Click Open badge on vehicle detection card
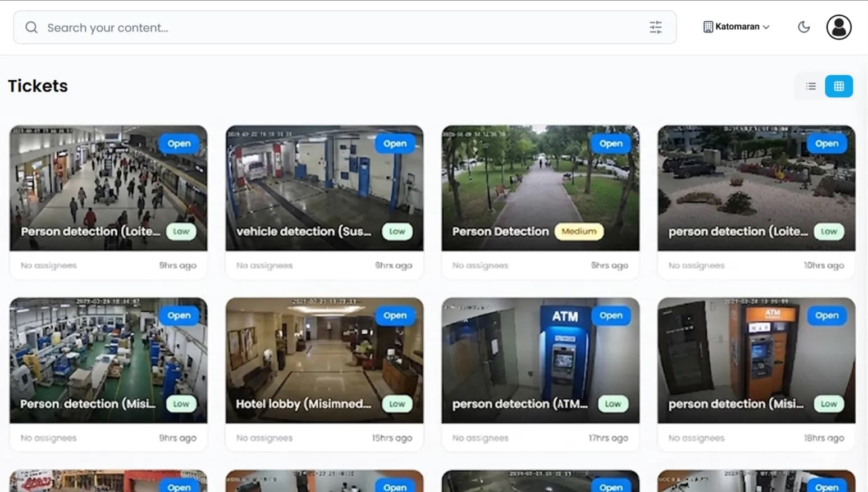 point(395,144)
